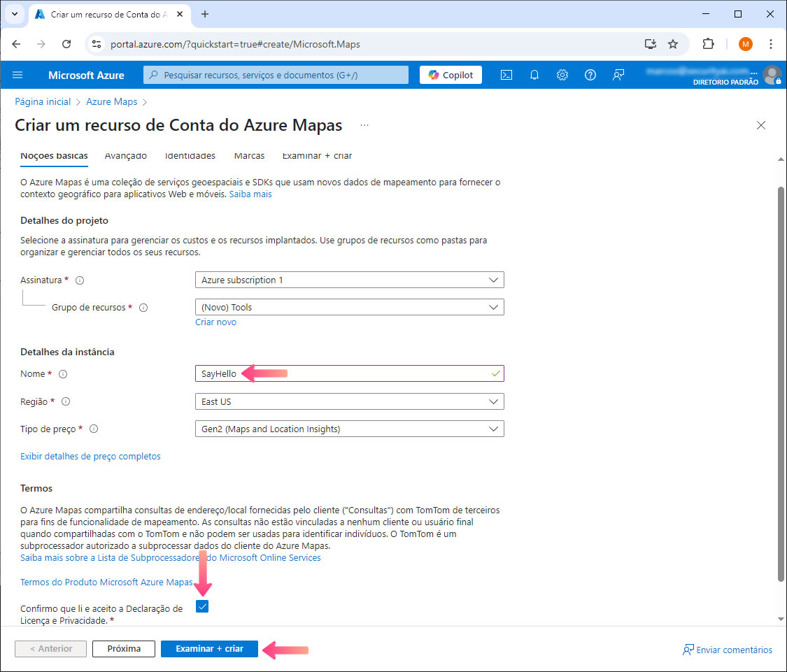Bookmark this page with the star icon
This screenshot has width=787, height=672.
pos(673,44)
